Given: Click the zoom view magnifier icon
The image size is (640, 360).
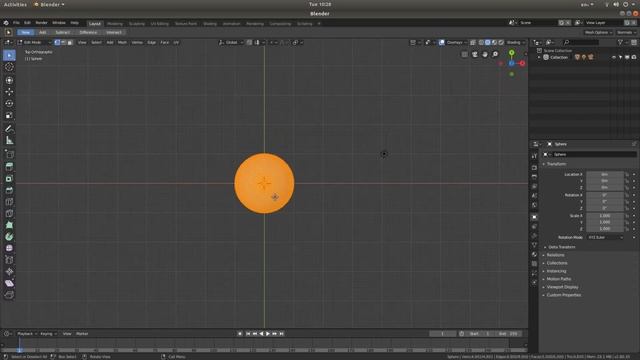Looking at the screenshot, I should click(495, 54).
